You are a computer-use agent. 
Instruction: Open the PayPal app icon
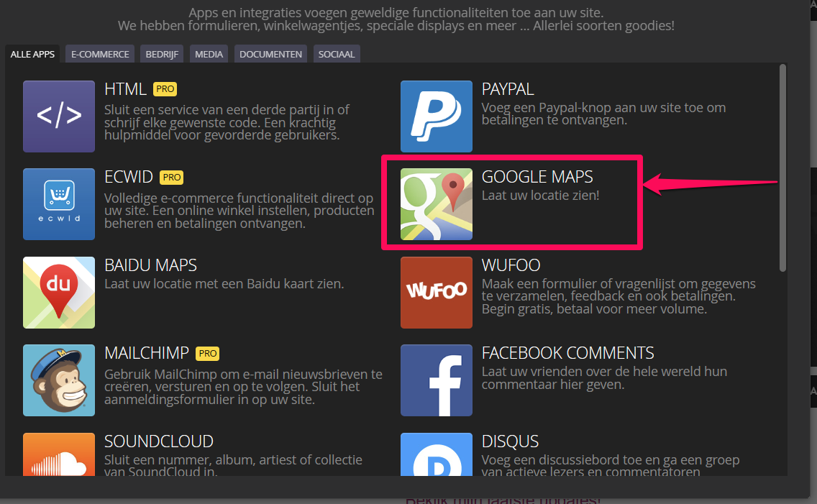click(436, 116)
